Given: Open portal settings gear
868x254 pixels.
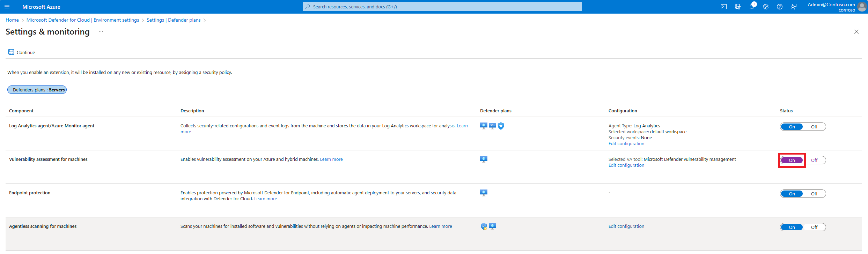Looking at the screenshot, I should 766,7.
